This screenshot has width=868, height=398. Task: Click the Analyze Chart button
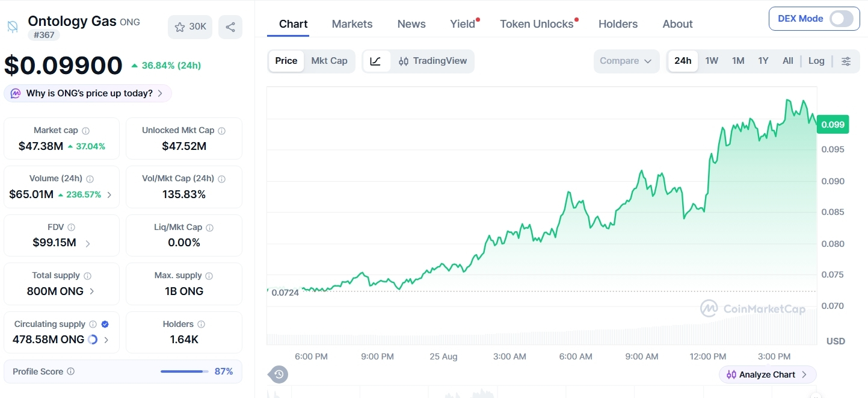[x=768, y=375]
